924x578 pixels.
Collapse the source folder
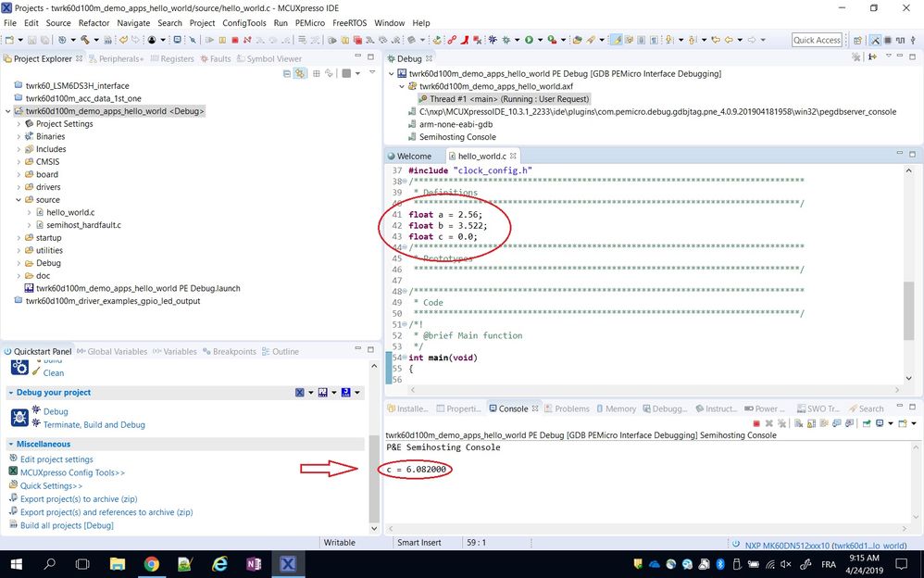tap(19, 200)
